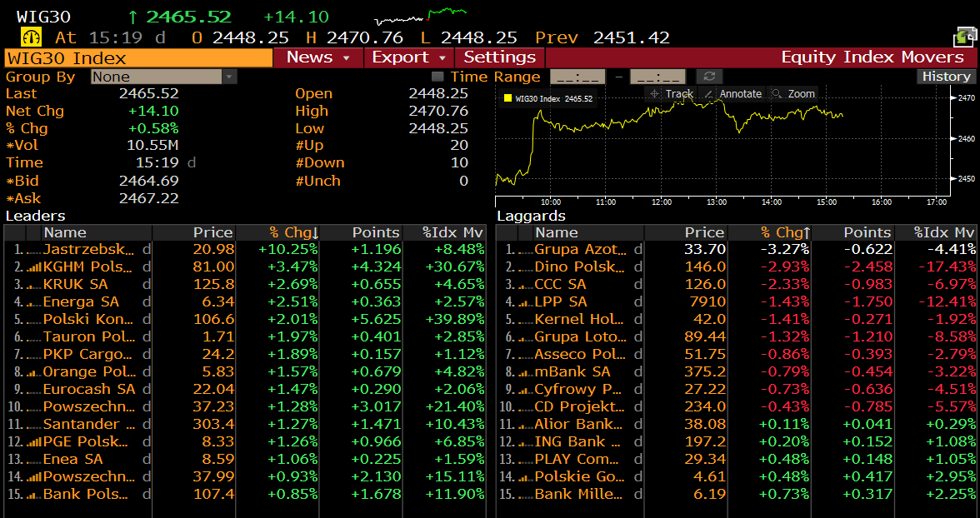Click the WIG30 Index security input field
Screen dimensions: 980x518
click(x=138, y=58)
